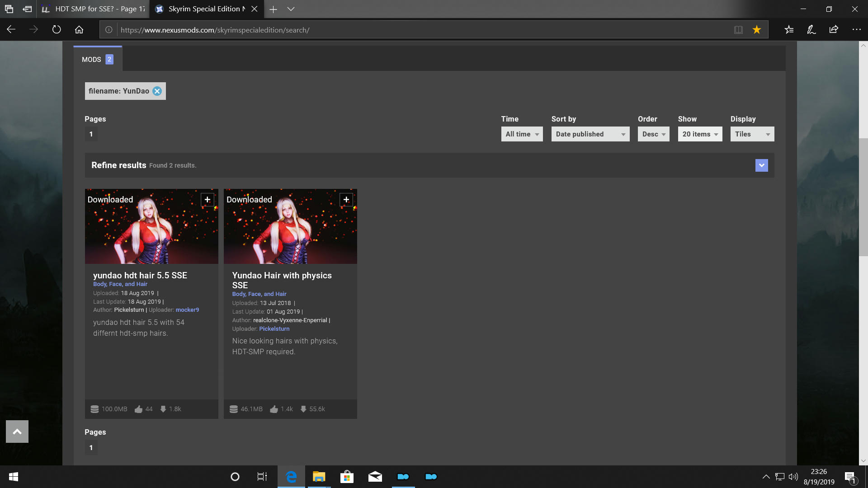Open Body, Face, and Hair category under Yundao Hair with physics
This screenshot has width=868, height=488.
259,294
